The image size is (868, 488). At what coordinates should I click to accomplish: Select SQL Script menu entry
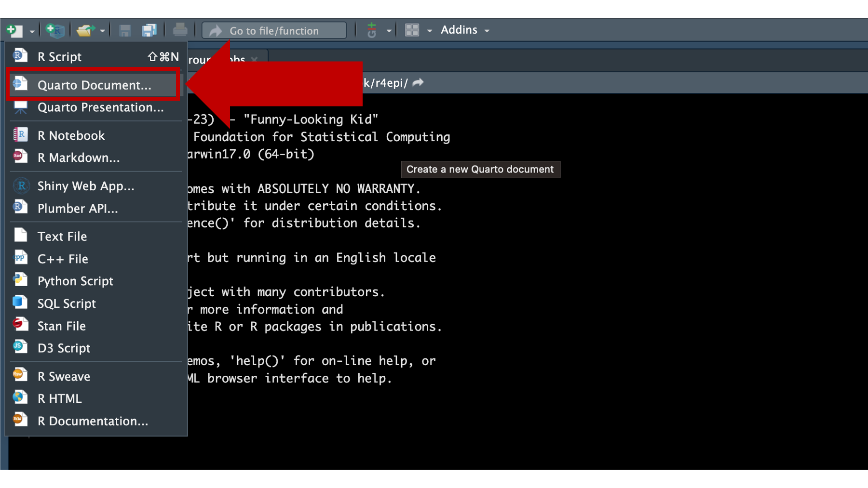click(96, 303)
